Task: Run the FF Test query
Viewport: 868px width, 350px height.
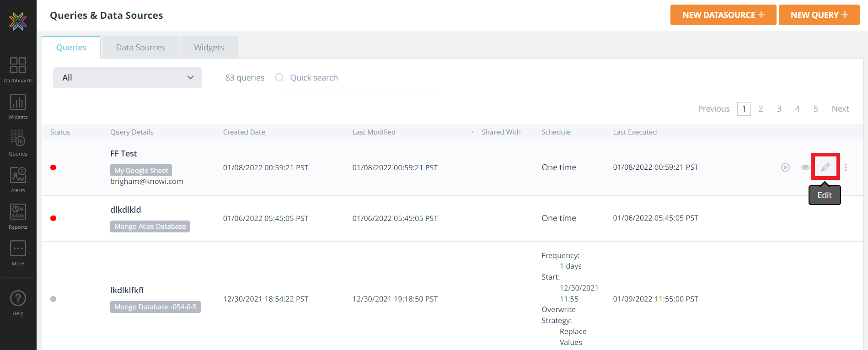Action: [785, 167]
